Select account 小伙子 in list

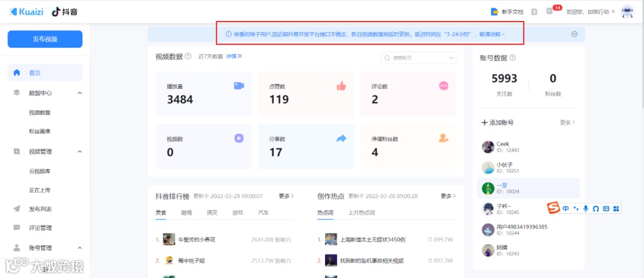tap(528, 167)
